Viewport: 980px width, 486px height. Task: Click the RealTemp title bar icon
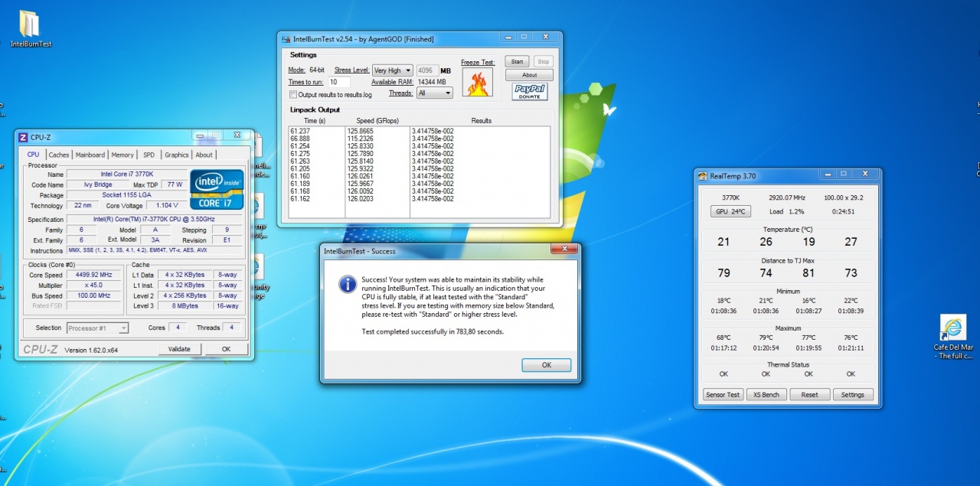click(702, 176)
